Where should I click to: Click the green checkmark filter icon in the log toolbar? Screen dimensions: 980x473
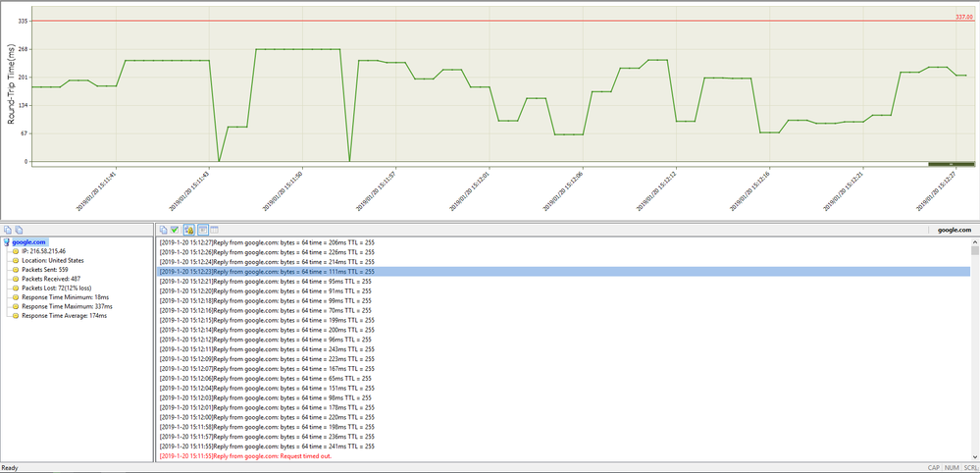(x=176, y=229)
